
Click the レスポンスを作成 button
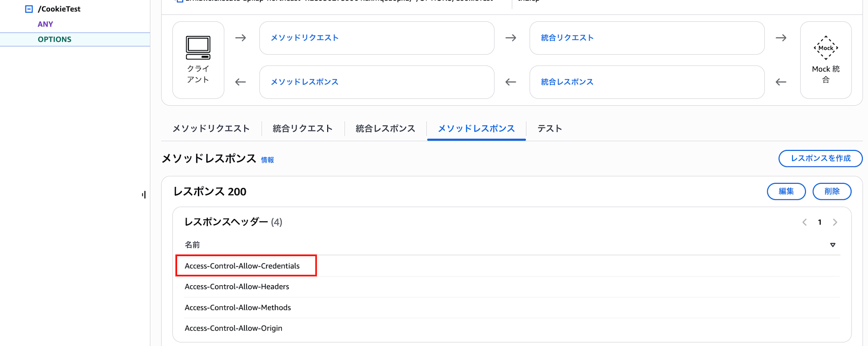click(x=820, y=158)
